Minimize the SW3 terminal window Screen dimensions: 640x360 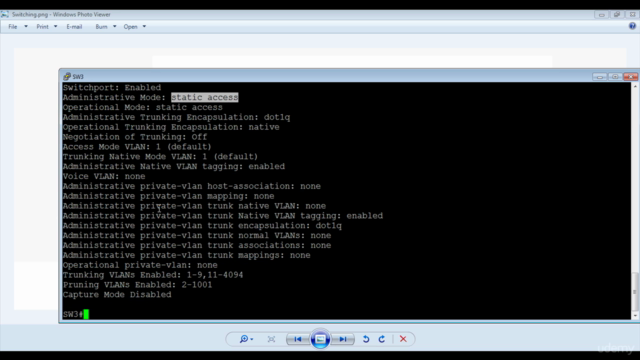[x=600, y=76]
